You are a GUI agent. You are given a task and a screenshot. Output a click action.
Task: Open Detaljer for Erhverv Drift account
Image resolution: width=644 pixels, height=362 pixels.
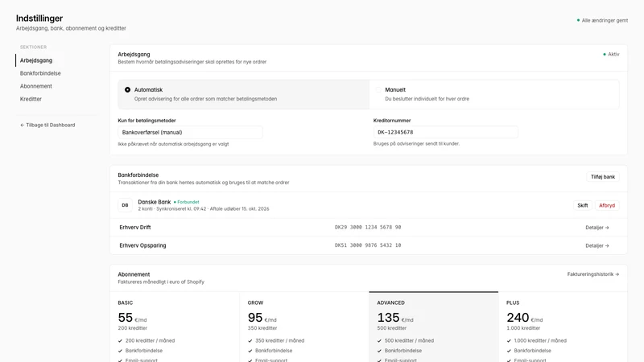tap(597, 228)
